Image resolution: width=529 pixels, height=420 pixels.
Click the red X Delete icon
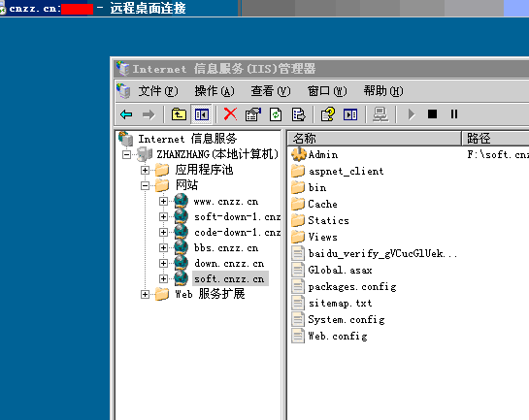(230, 113)
